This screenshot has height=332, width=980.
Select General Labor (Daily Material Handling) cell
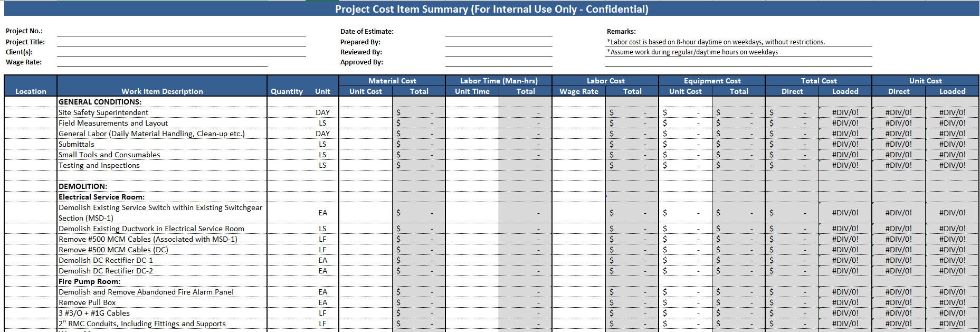[x=162, y=134]
